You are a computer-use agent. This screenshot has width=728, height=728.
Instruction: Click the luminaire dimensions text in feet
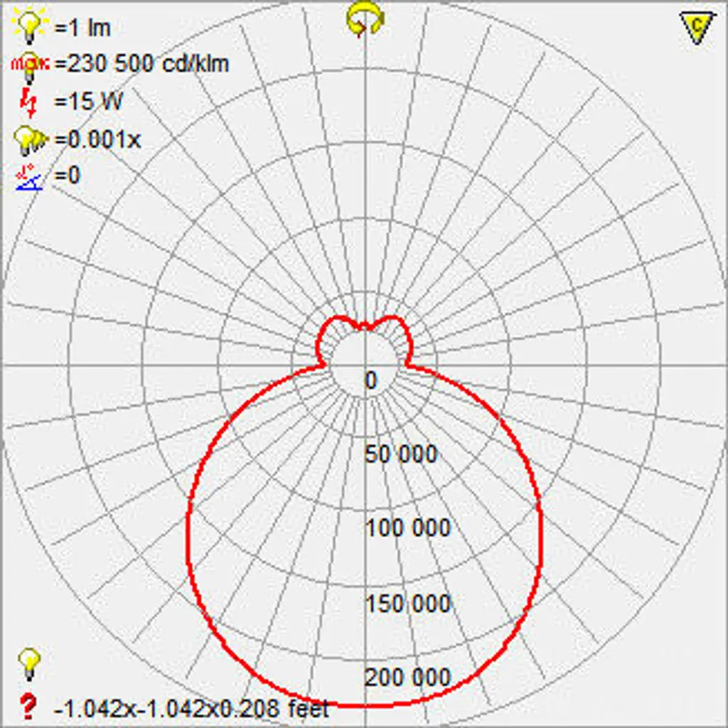[x=191, y=708]
